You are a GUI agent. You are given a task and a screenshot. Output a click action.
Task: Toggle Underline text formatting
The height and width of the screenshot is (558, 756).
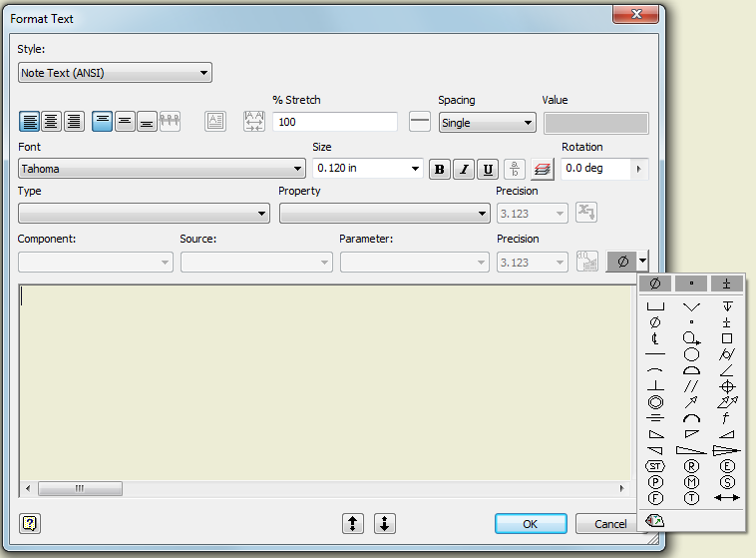click(488, 170)
